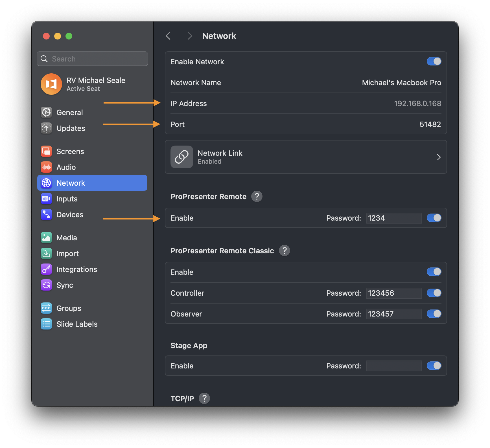
Task: Edit the Controller password 123456
Action: click(x=394, y=293)
